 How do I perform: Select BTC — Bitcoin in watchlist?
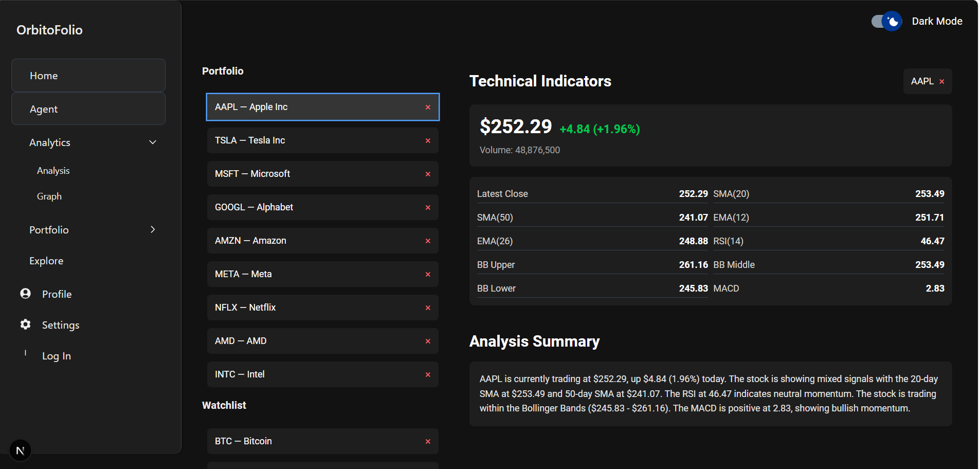coord(323,441)
